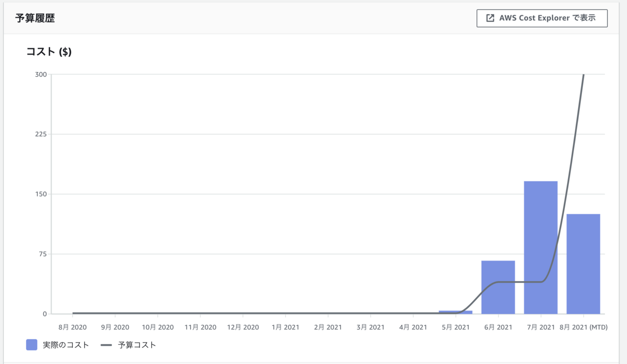Click the 予算履歴 heading

(x=36, y=18)
